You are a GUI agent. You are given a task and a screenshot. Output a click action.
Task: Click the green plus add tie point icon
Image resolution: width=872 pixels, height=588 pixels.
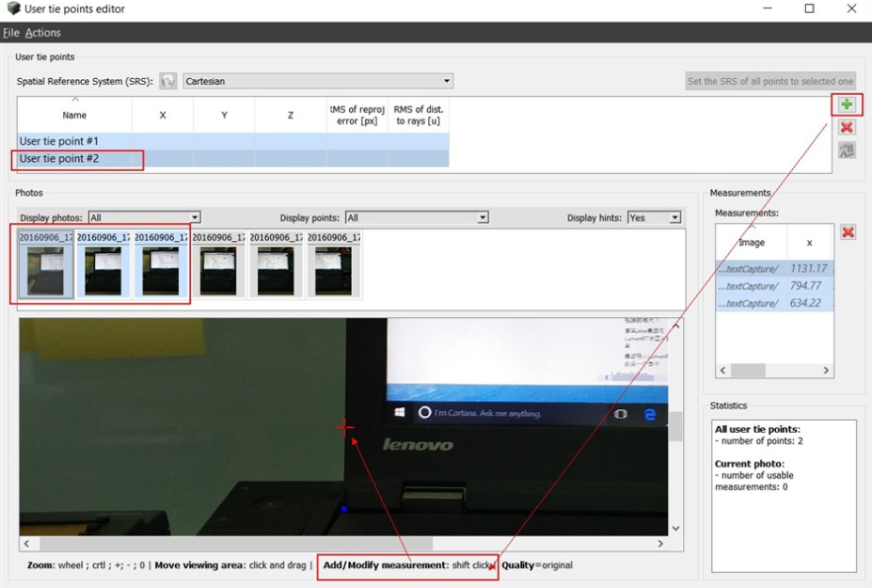coord(847,105)
